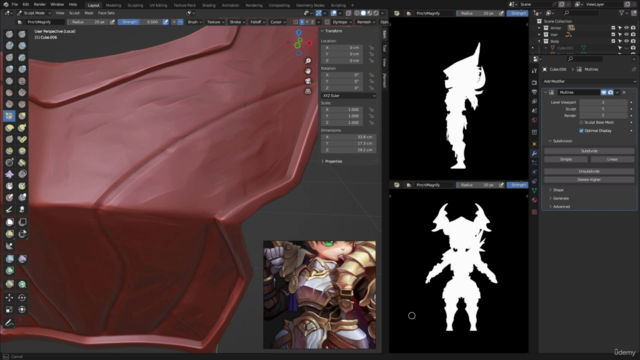Toggle Armor collection exclude checkbox
This screenshot has width=640, height=360.
tap(613, 28)
